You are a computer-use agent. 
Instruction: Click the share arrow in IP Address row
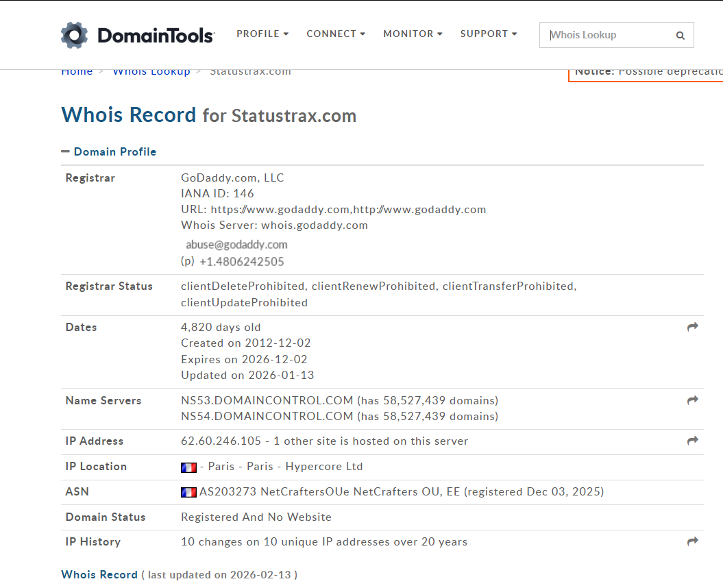pyautogui.click(x=693, y=441)
